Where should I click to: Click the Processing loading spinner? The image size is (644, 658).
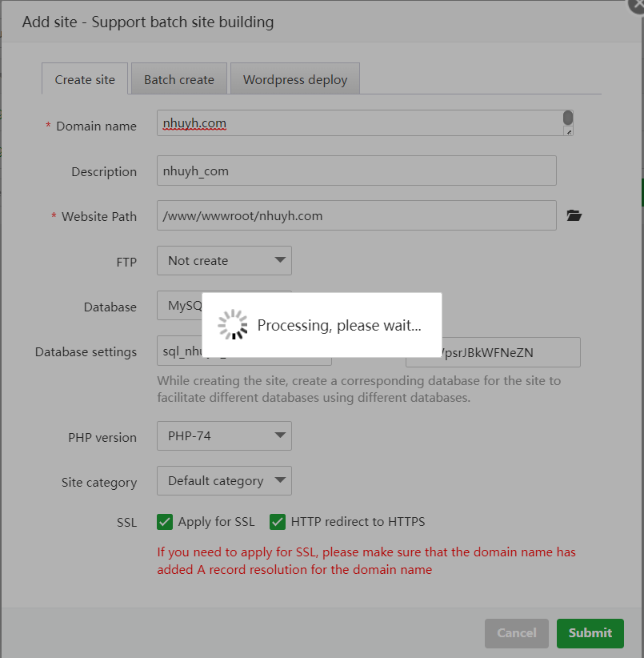(233, 325)
